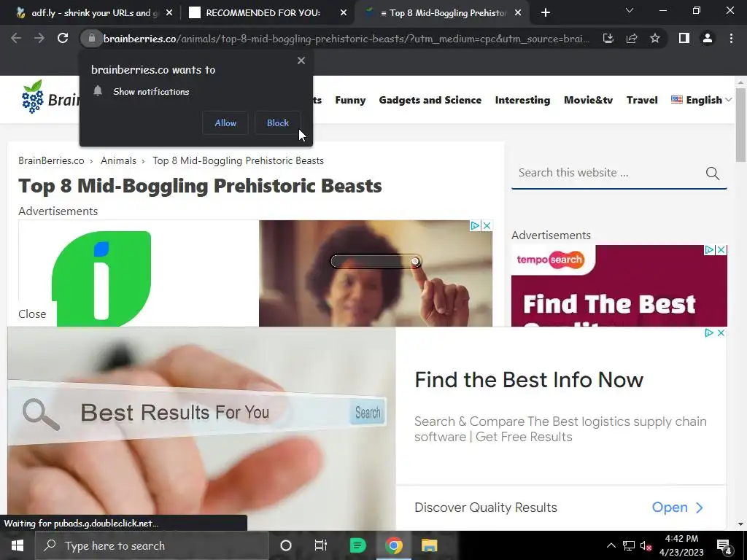Click the page vertical scrollbar thumb
The width and height of the screenshot is (747, 560).
(x=741, y=124)
